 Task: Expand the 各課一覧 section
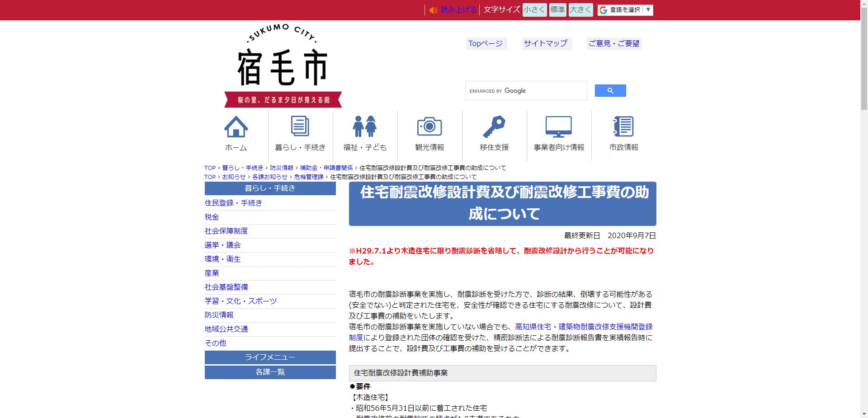coord(270,372)
